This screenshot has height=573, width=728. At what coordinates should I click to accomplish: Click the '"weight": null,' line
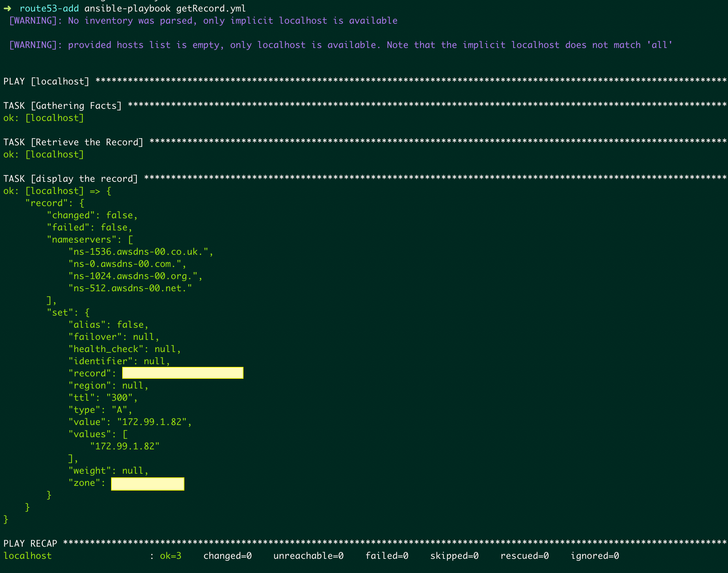click(x=108, y=471)
